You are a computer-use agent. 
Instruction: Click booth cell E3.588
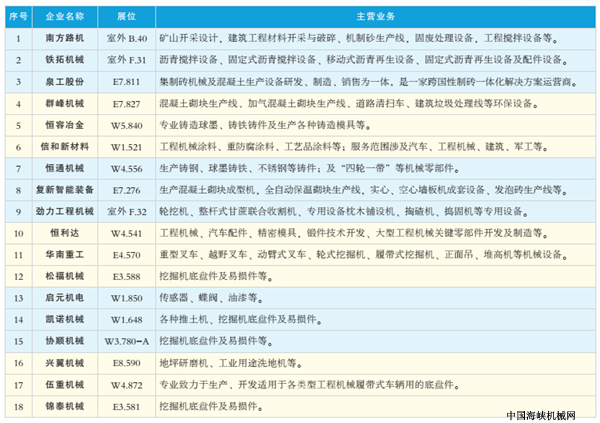[x=127, y=276]
